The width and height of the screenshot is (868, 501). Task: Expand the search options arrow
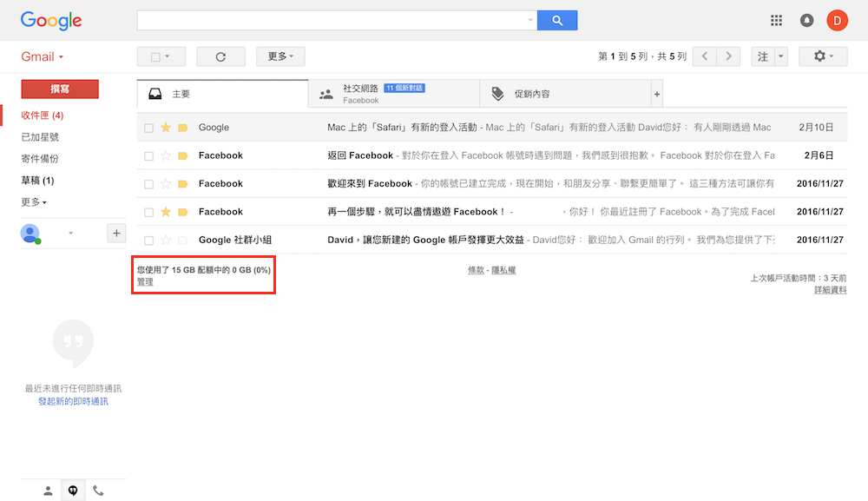pyautogui.click(x=530, y=21)
